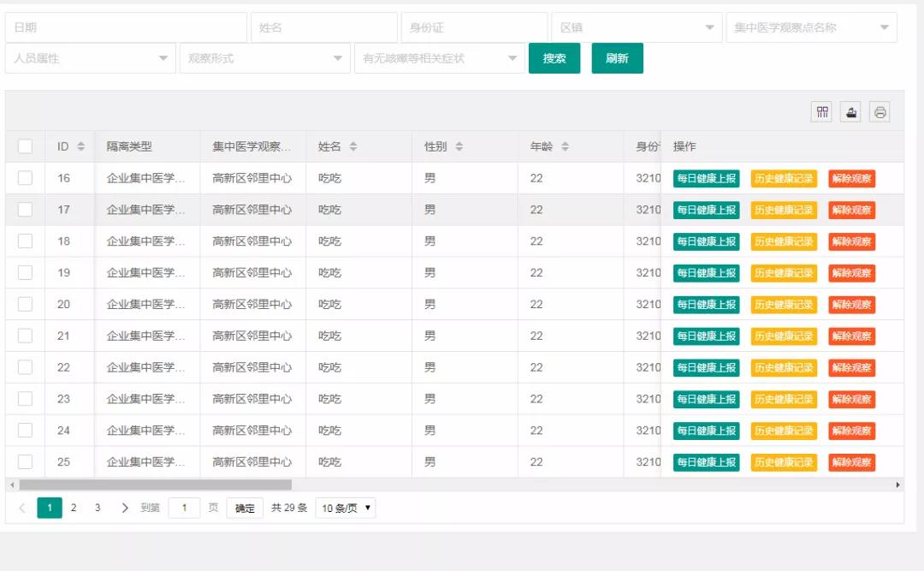The image size is (924, 571).
Task: Expand the 区镇 dropdown
Action: [x=636, y=27]
